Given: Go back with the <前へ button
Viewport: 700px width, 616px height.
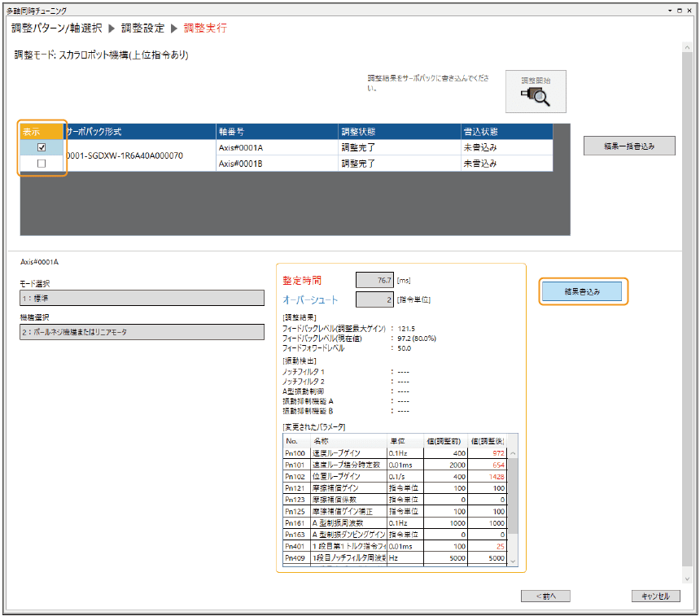Looking at the screenshot, I should pyautogui.click(x=545, y=596).
